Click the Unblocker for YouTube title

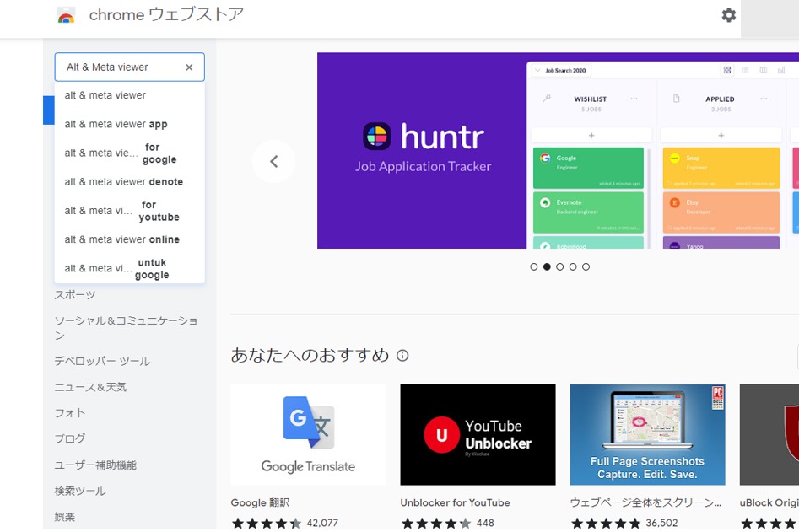455,503
